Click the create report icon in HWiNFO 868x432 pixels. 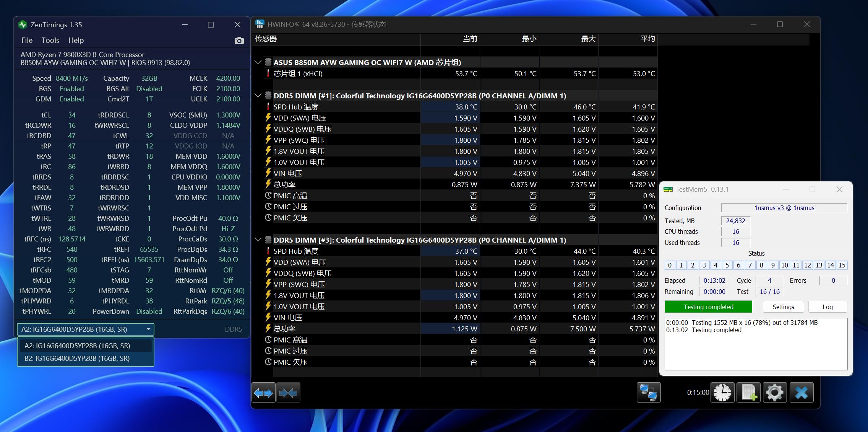pos(748,392)
